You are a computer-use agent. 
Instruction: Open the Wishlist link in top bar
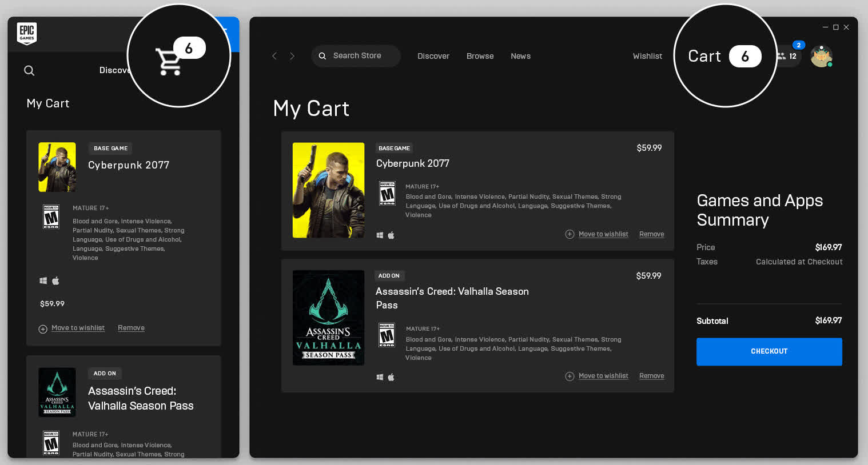647,56
